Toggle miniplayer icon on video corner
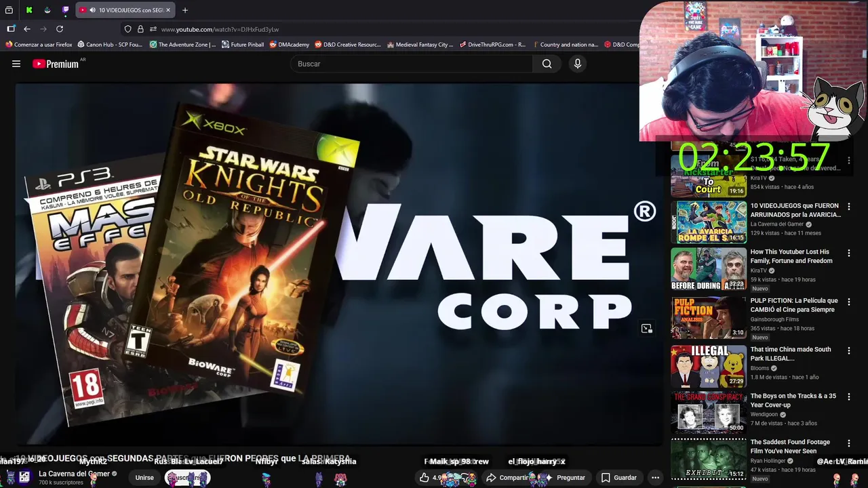Screen dimensions: 868x488 646,329
